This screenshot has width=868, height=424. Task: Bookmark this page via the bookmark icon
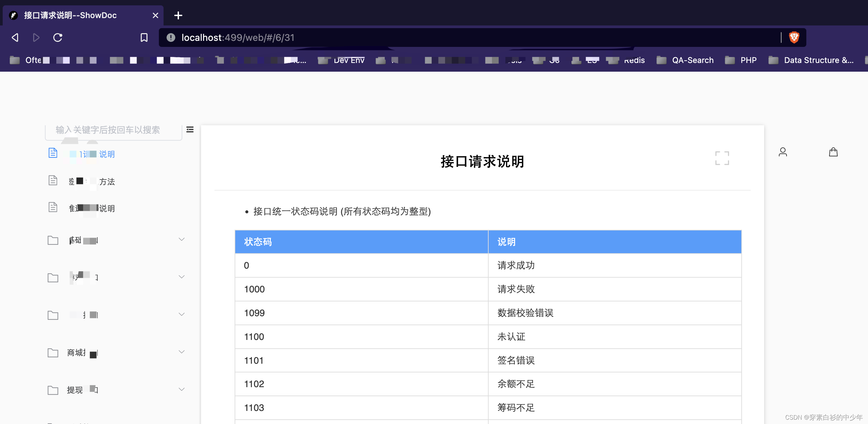coord(144,38)
